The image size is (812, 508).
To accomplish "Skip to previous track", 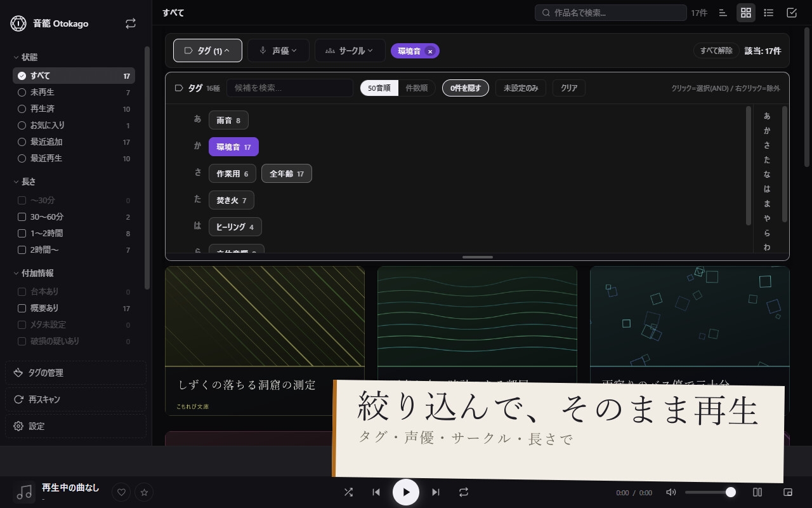I will [x=376, y=492].
